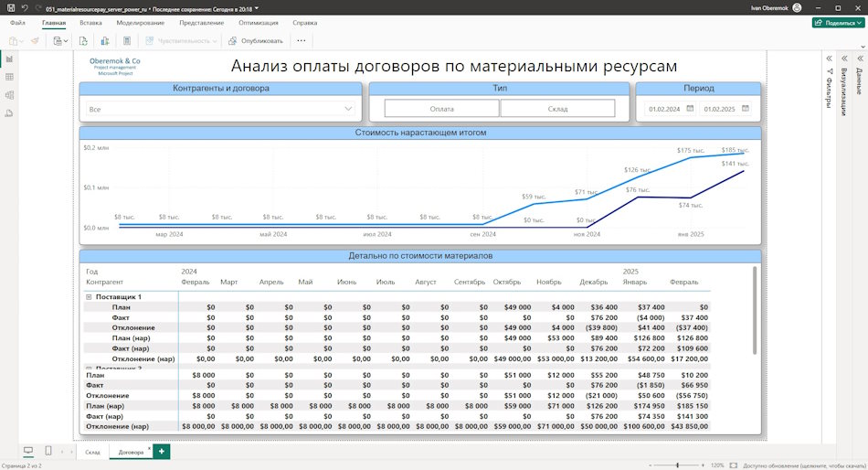The height and width of the screenshot is (470, 868).
Task: Add a new page with plus button
Action: 161,452
